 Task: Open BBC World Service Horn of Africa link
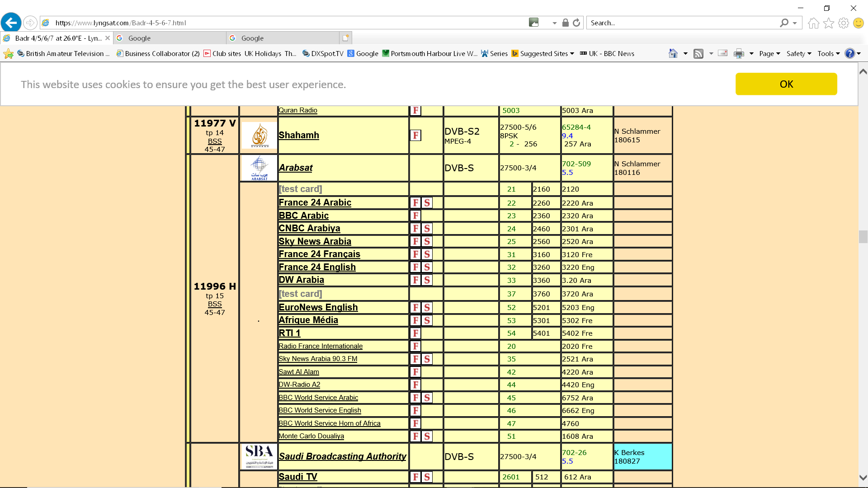point(330,423)
